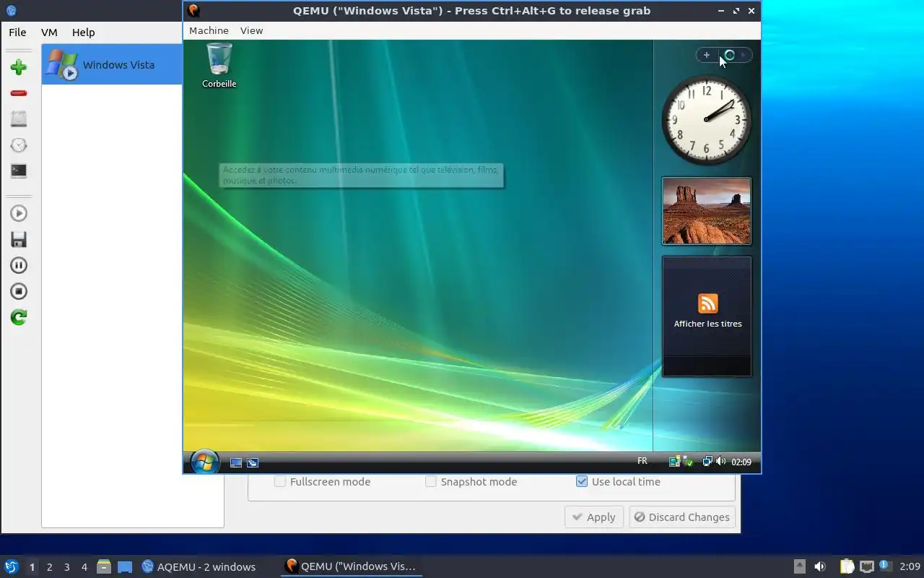Select the Windows Vista VM entry
924x578 pixels.
(x=112, y=64)
